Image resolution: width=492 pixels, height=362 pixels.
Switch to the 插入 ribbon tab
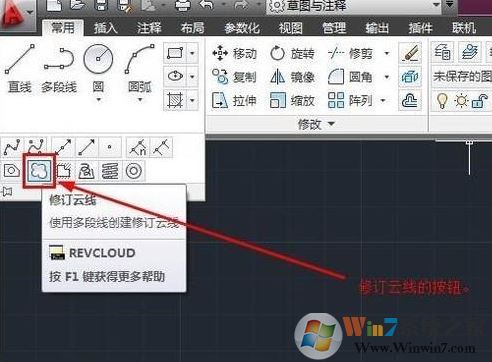click(x=105, y=28)
